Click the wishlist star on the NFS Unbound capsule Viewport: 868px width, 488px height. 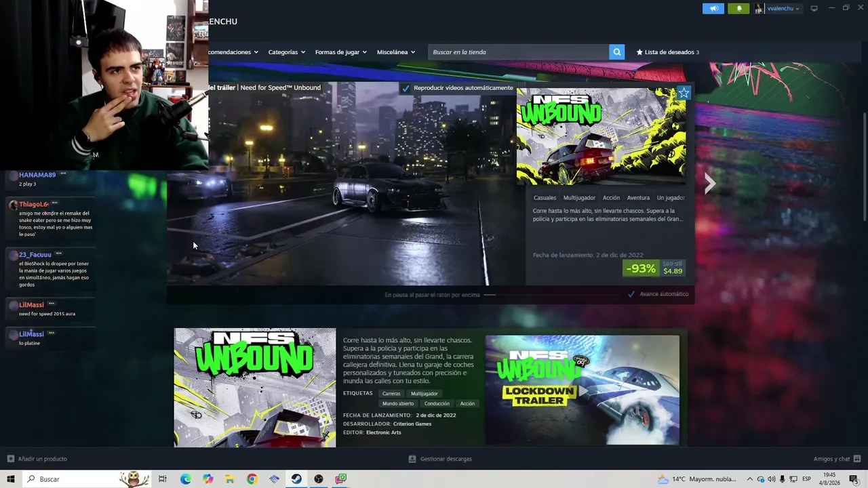coord(684,93)
